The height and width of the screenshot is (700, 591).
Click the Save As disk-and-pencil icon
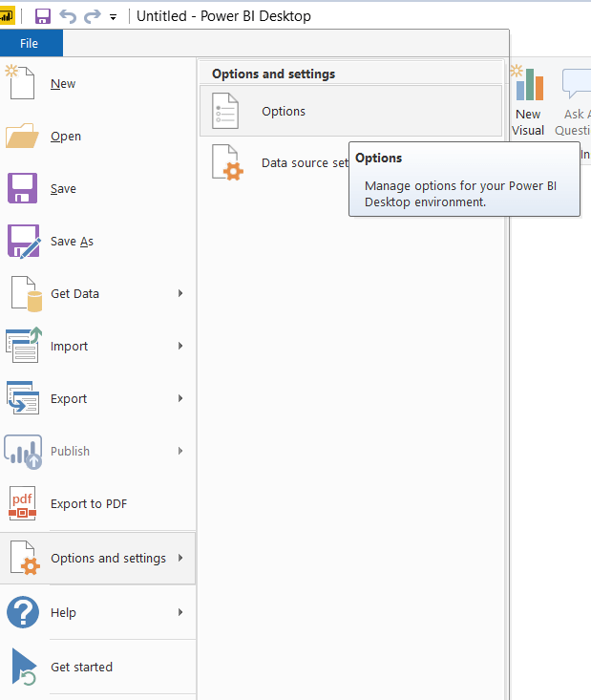tap(24, 241)
